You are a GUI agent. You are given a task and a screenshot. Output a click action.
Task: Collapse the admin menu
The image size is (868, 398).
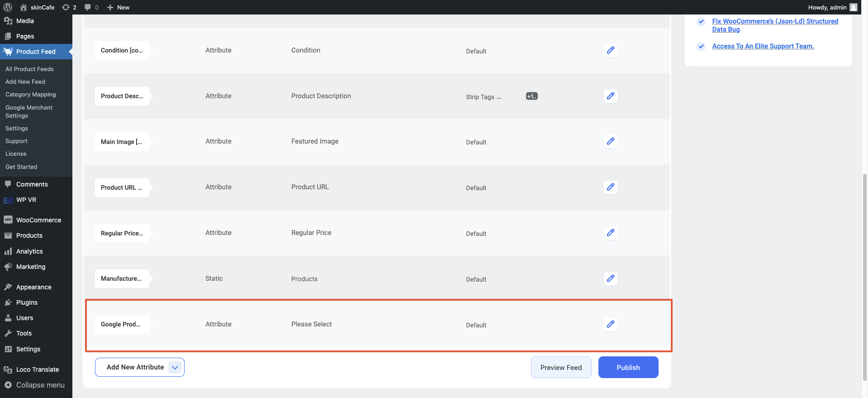tap(36, 385)
